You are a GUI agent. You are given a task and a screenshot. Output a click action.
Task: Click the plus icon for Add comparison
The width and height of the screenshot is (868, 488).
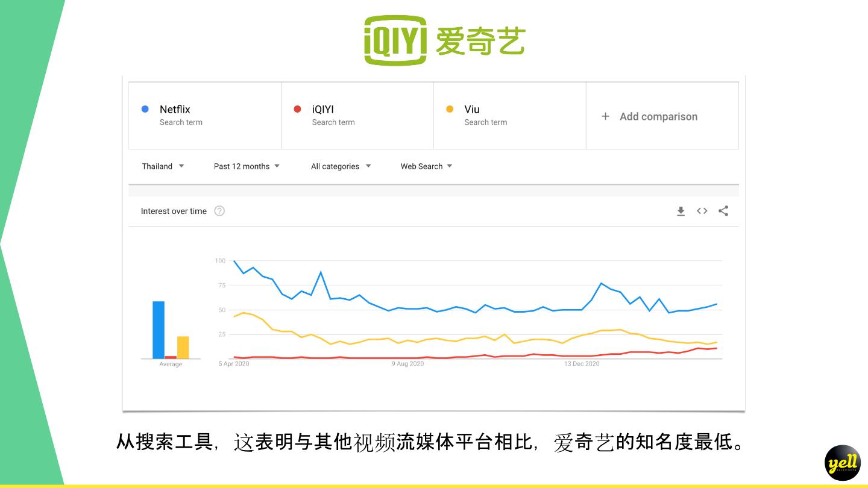606,116
